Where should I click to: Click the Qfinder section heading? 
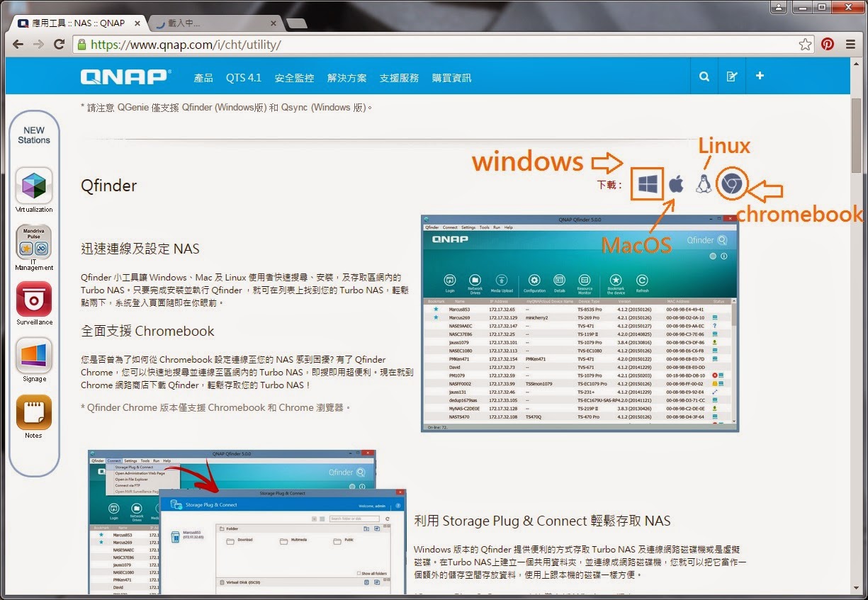108,186
